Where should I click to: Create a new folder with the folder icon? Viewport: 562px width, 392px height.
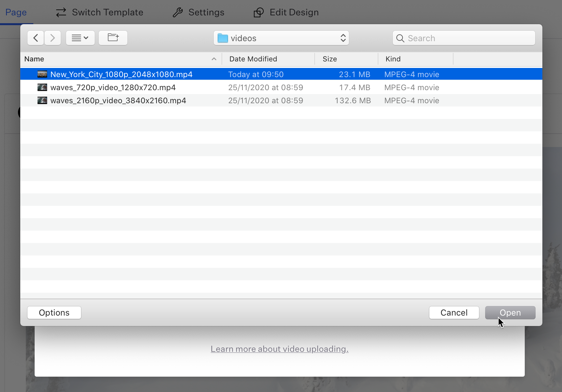113,38
